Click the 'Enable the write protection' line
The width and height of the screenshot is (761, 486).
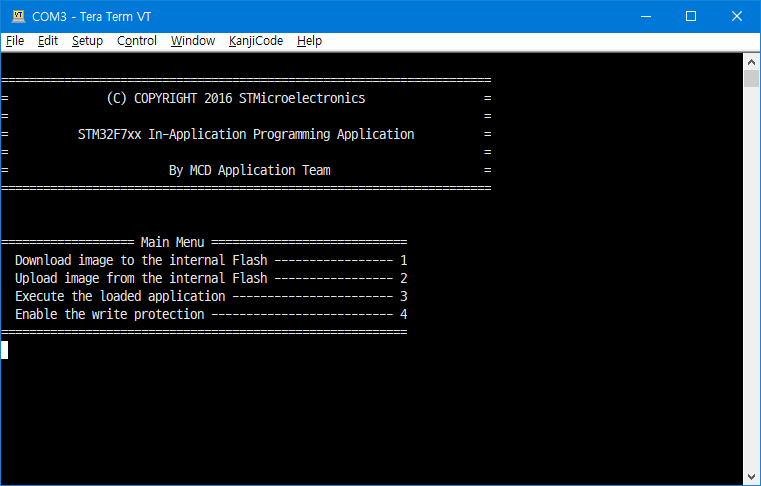coord(211,314)
